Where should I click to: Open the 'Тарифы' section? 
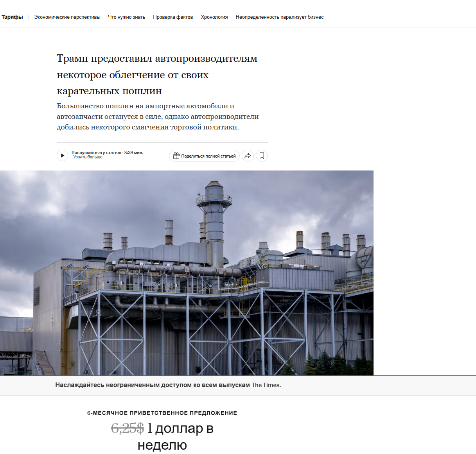tap(12, 17)
